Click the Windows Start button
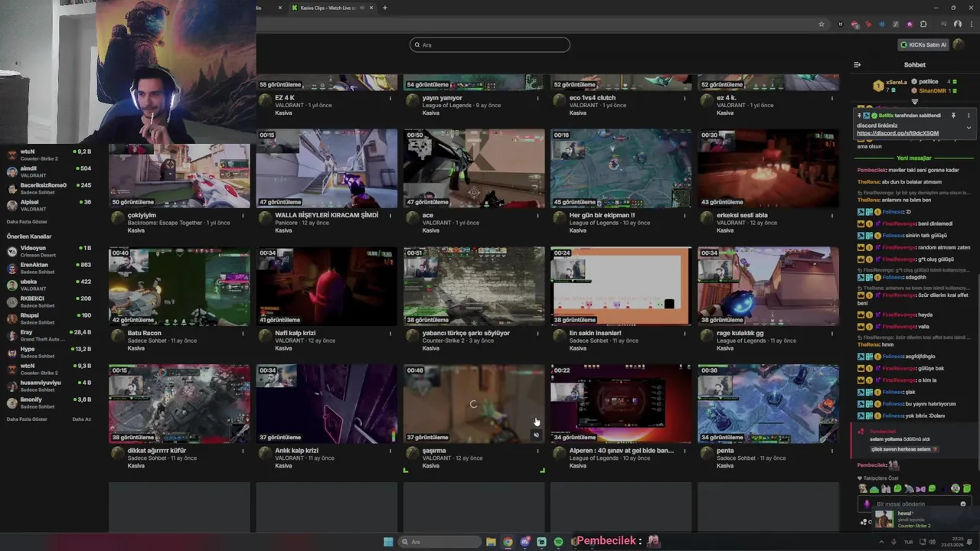This screenshot has width=980, height=551. [x=388, y=542]
